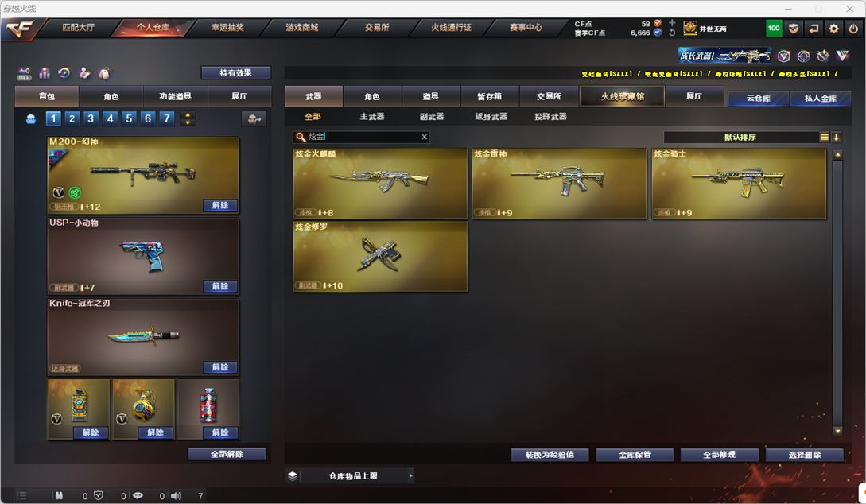The height and width of the screenshot is (504, 866).
Task: Open the gear settings icon
Action: (833, 28)
